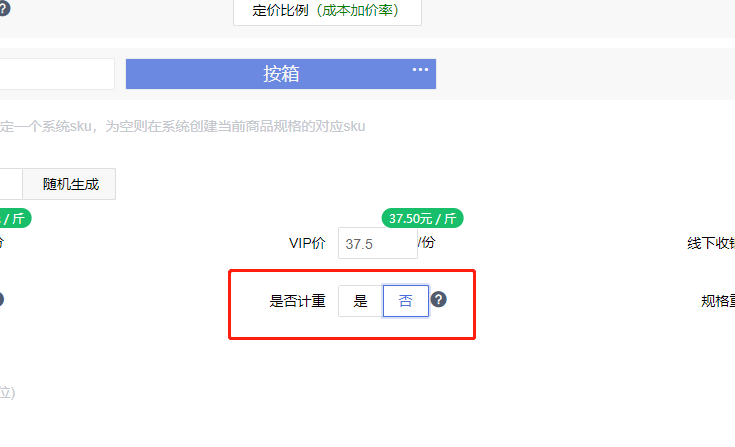Select 是 for 是否计重
Viewport: 735px width, 447px height.
tap(360, 301)
